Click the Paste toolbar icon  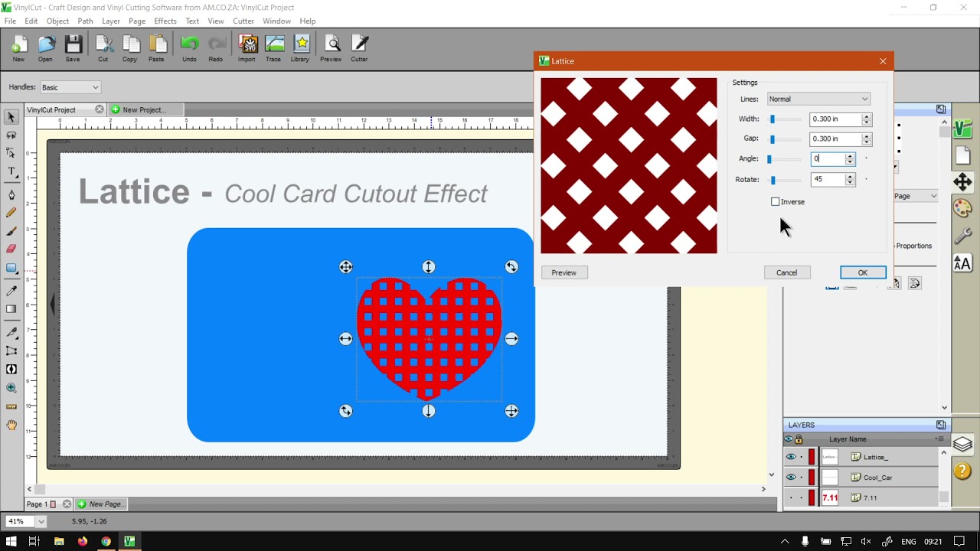(156, 49)
